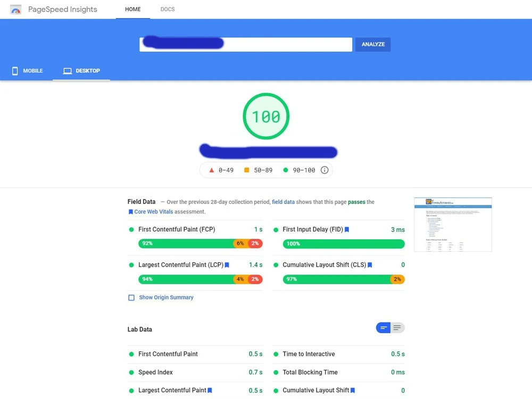Click the ANALYZE button

pos(373,45)
